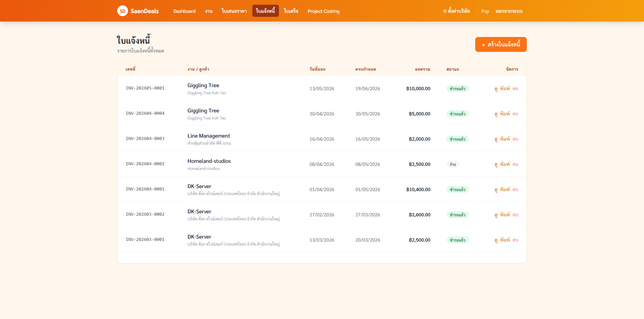Screen dimensions: 644x319
Task: View invoice INV-202604-0004 with ดู
Action: (x=496, y=114)
